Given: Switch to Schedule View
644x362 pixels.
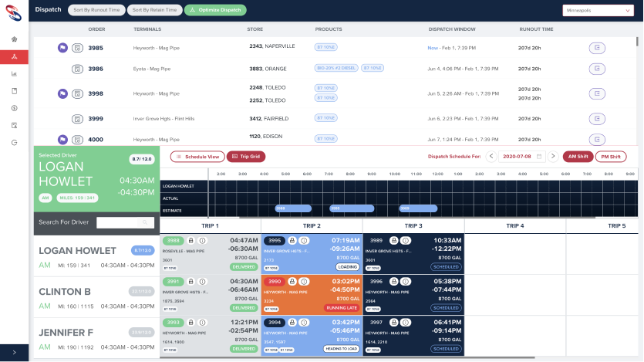Looking at the screenshot, I should click(197, 157).
